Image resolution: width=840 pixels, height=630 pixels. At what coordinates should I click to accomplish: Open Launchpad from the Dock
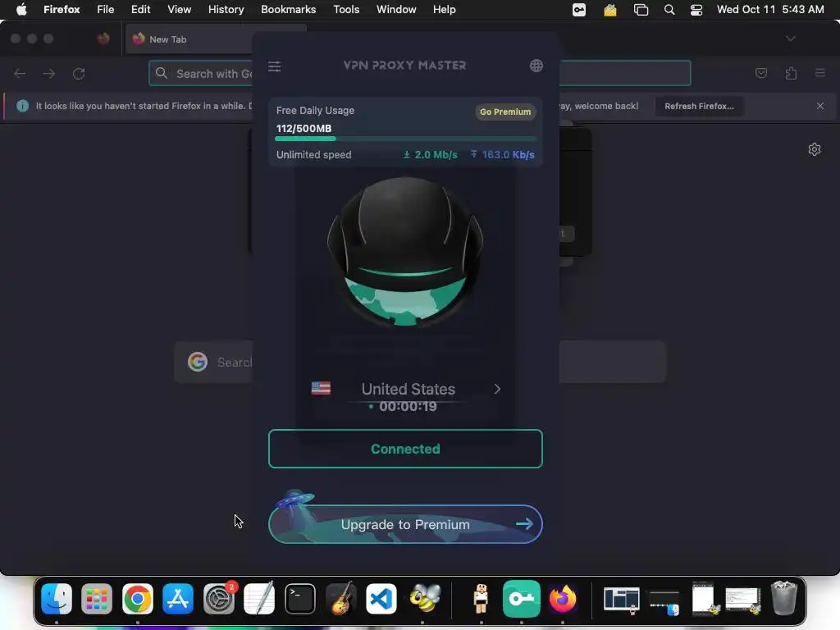pos(97,598)
